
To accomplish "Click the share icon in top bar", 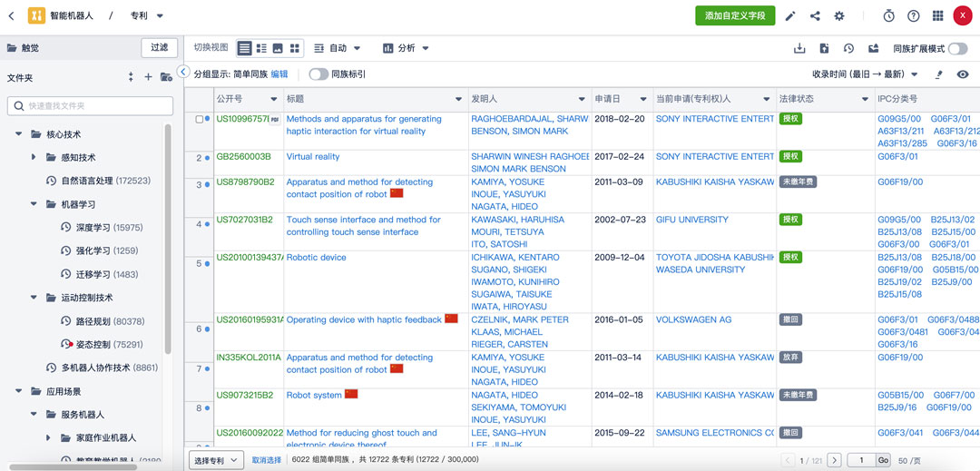I will pyautogui.click(x=815, y=16).
